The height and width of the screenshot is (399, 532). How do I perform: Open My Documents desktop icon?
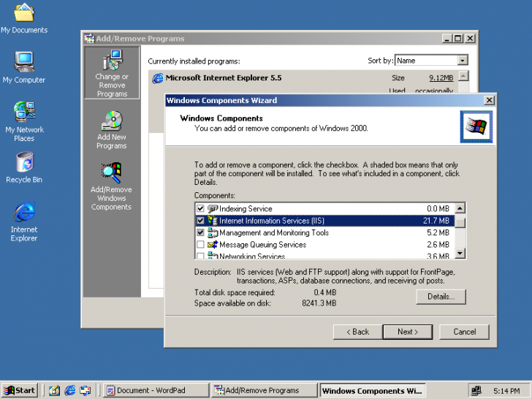tap(24, 13)
